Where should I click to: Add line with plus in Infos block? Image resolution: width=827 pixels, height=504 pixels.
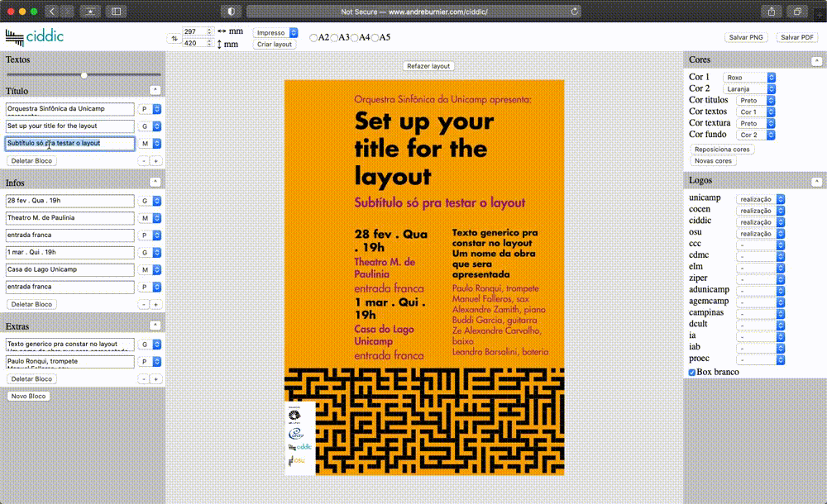click(156, 304)
